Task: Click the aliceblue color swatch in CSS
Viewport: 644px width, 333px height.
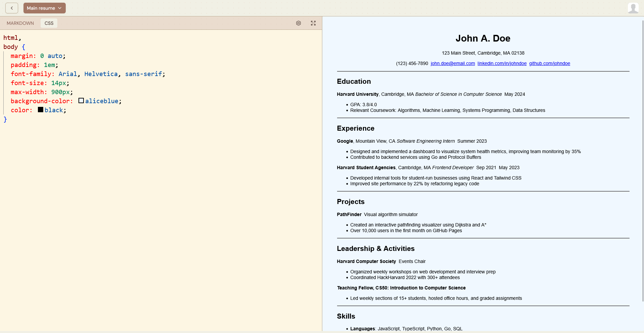Action: 81,100
